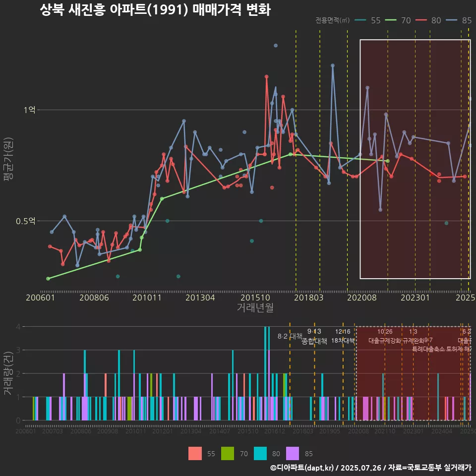Click the 202110 tick label on the volume chart
The height and width of the screenshot is (476, 476).
point(385,431)
